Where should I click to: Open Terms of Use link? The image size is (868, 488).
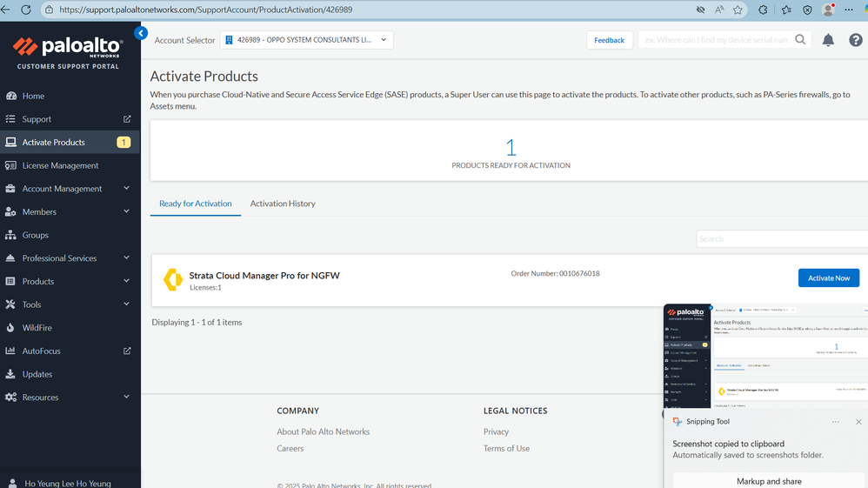[506, 448]
